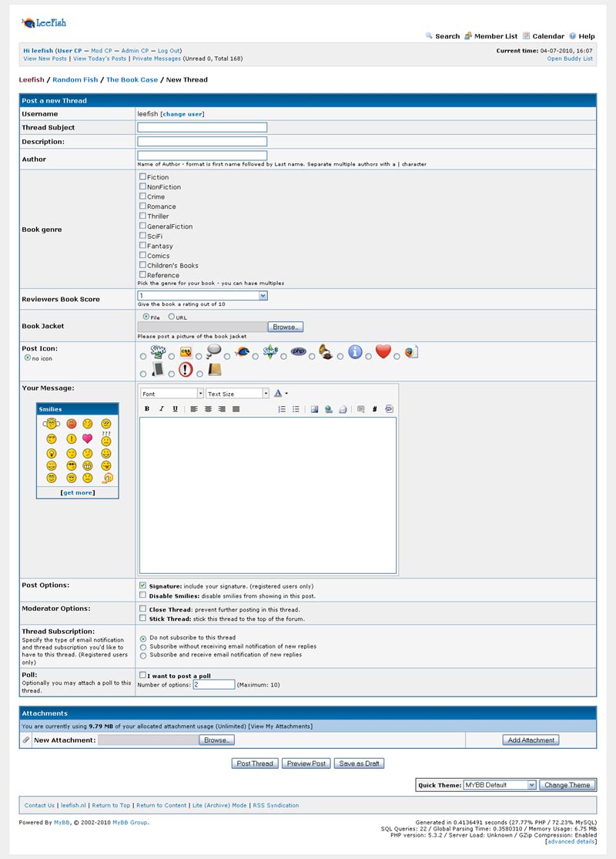Expand the Font dropdown in editor

point(172,394)
